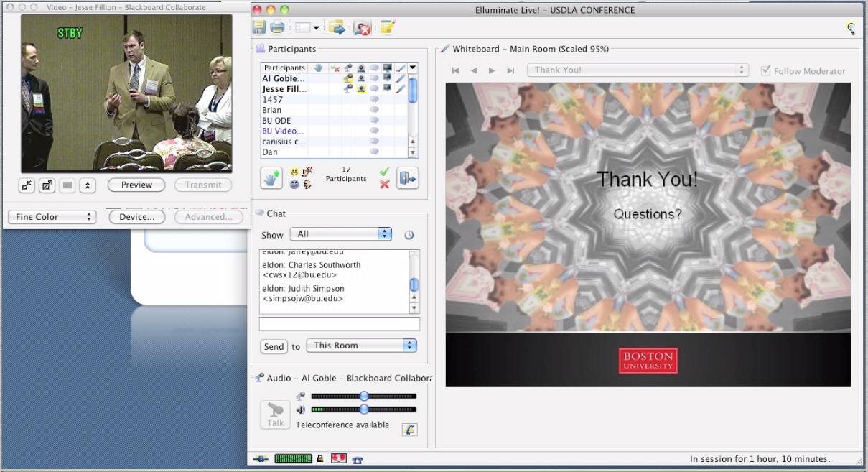Toggle the Follow Moderator checkbox
Screen dimensions: 868x472
766,70
